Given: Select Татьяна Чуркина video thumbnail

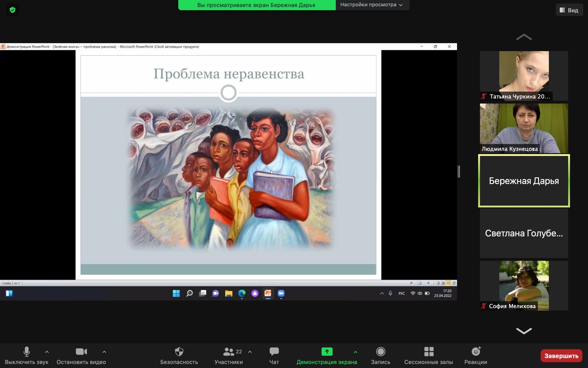Looking at the screenshot, I should [524, 76].
